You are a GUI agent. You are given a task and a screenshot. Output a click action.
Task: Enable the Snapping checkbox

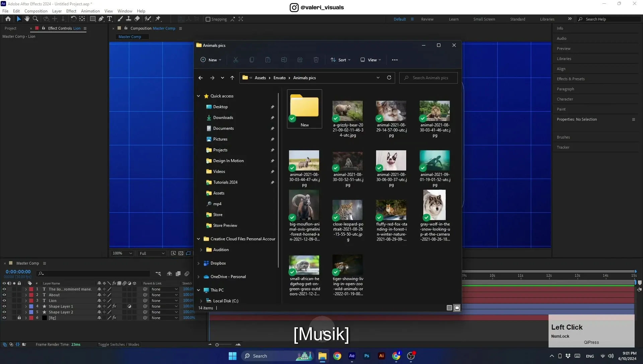pyautogui.click(x=208, y=19)
